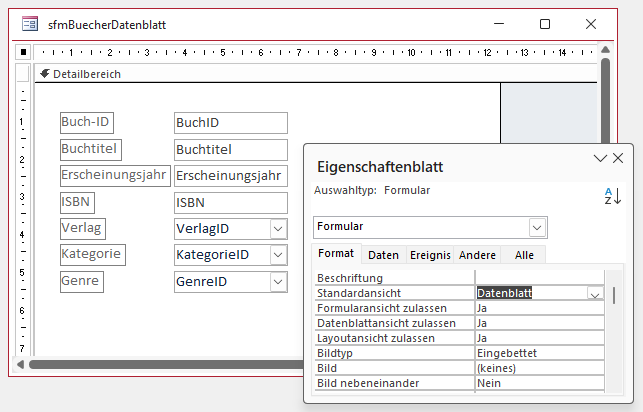This screenshot has height=412, width=643.
Task: Select the ISBN text box
Action: [x=231, y=203]
